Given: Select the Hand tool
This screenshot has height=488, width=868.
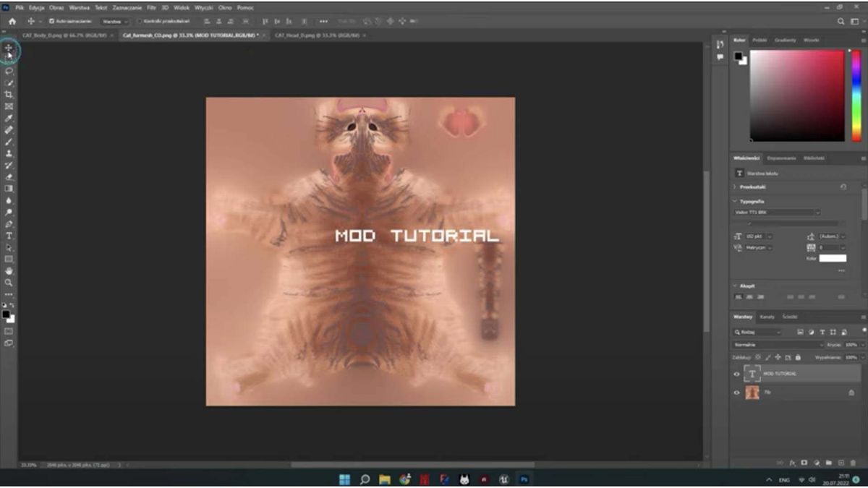Looking at the screenshot, I should point(9,271).
